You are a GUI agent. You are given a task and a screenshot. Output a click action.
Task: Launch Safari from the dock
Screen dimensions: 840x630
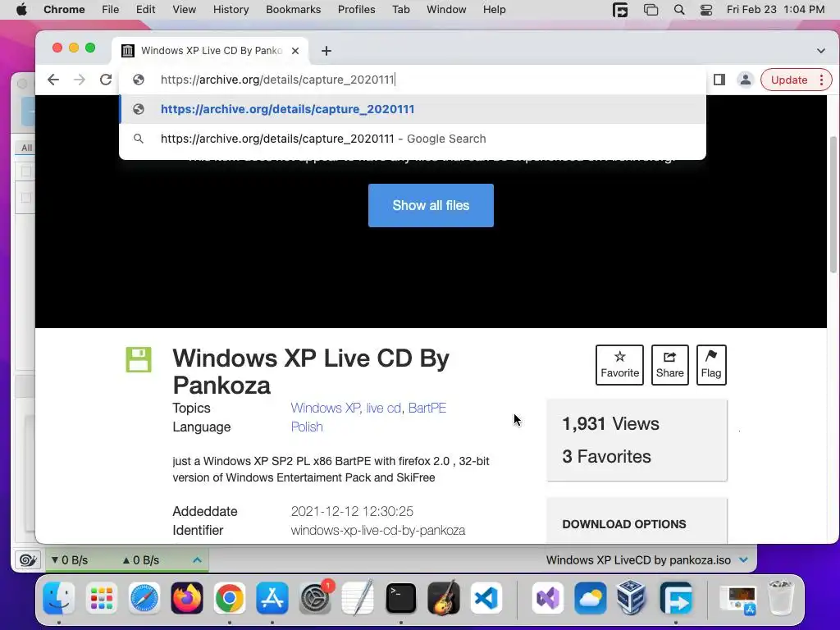[144, 598]
